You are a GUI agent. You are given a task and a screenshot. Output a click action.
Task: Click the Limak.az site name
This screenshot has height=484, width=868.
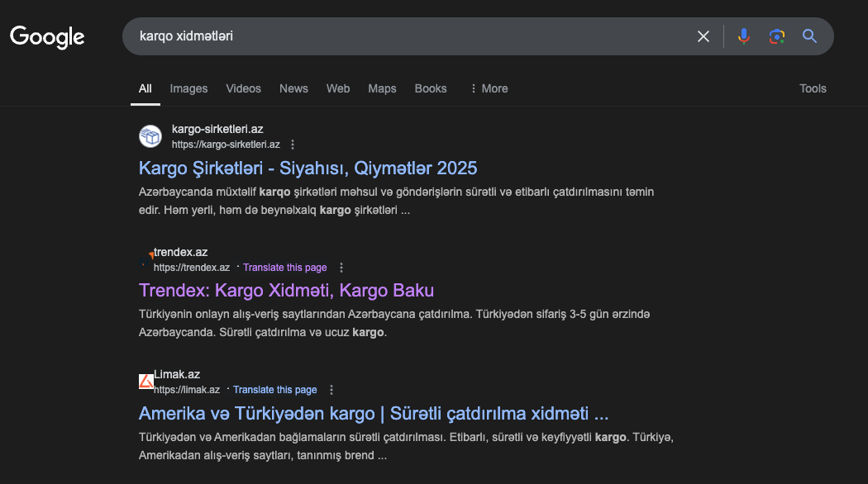coord(177,374)
